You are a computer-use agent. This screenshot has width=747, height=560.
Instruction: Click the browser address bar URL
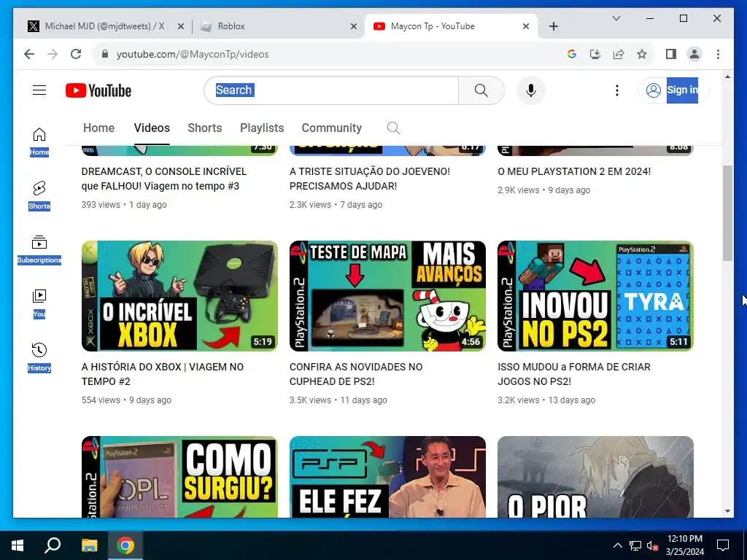[193, 54]
